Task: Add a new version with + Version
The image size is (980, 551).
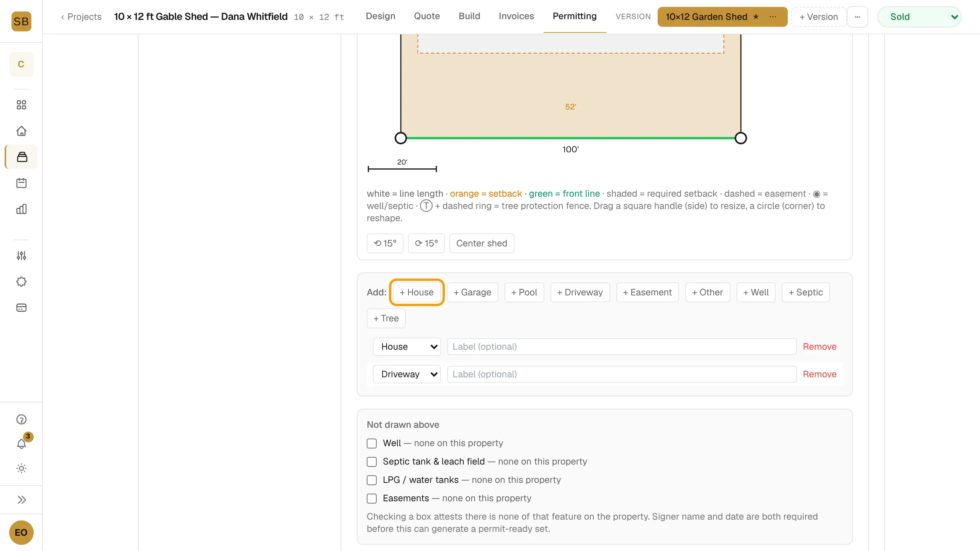Action: click(818, 17)
